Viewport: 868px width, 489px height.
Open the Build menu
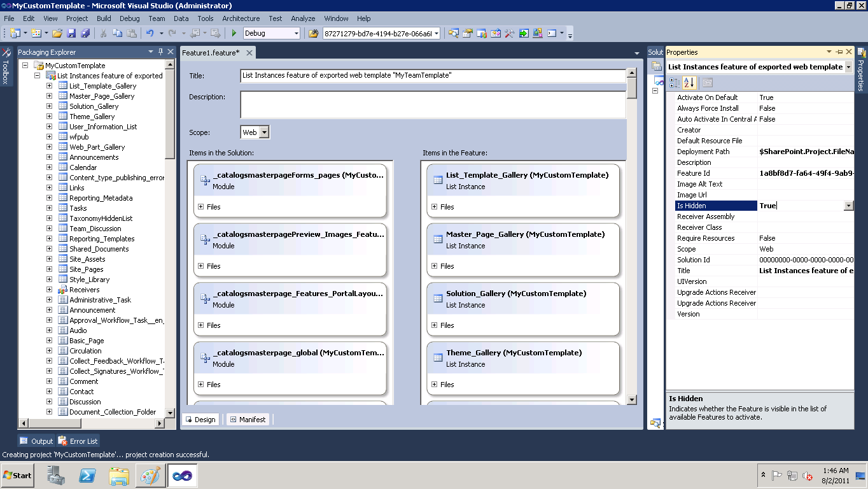(104, 18)
